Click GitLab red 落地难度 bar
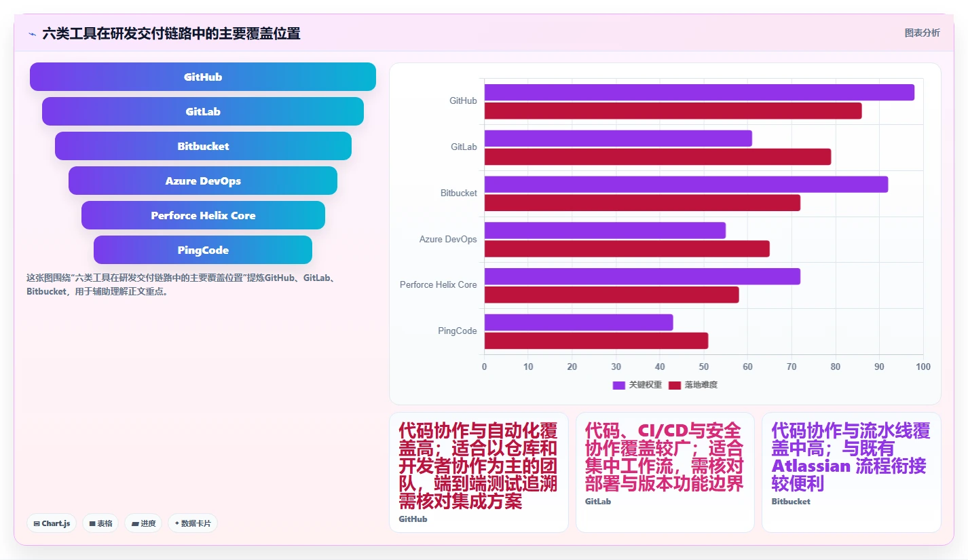This screenshot has width=968, height=560. [658, 157]
